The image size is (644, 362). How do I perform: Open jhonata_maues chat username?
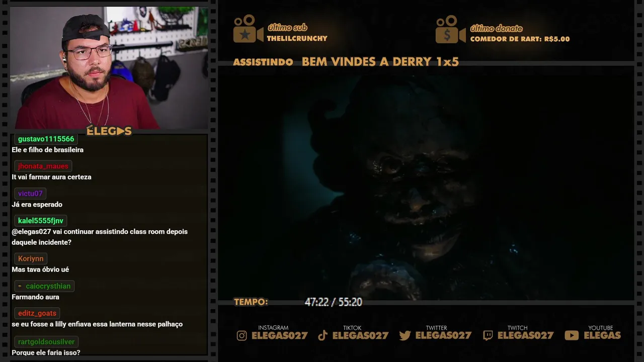click(43, 166)
